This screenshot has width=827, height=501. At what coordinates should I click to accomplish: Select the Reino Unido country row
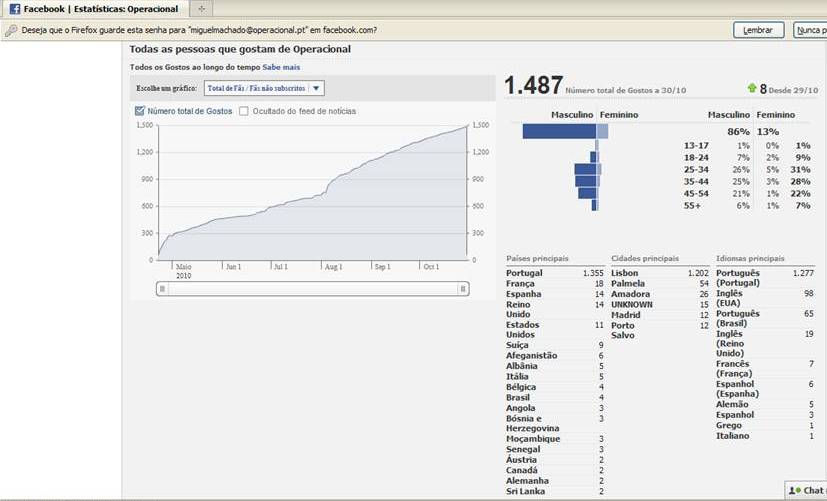pos(554,310)
